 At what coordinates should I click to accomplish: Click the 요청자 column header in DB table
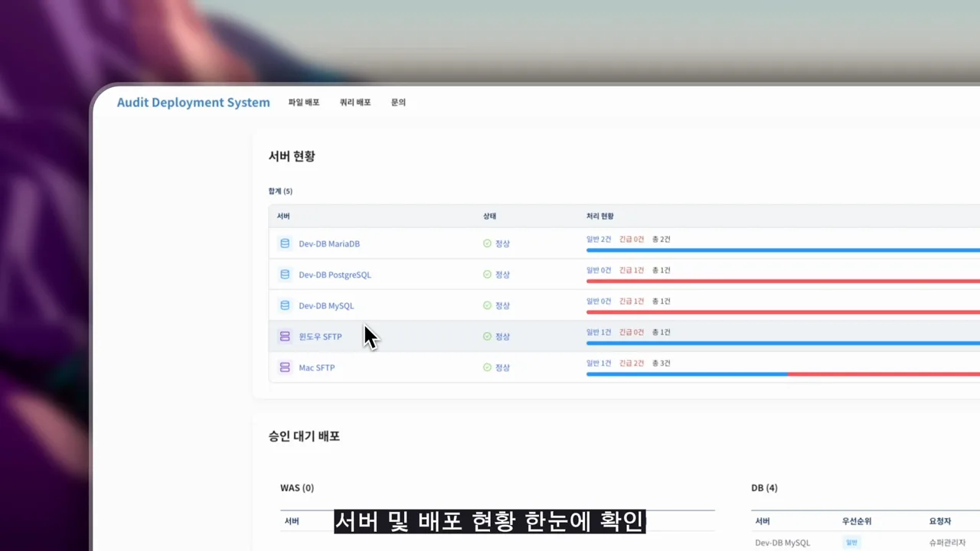coord(939,521)
